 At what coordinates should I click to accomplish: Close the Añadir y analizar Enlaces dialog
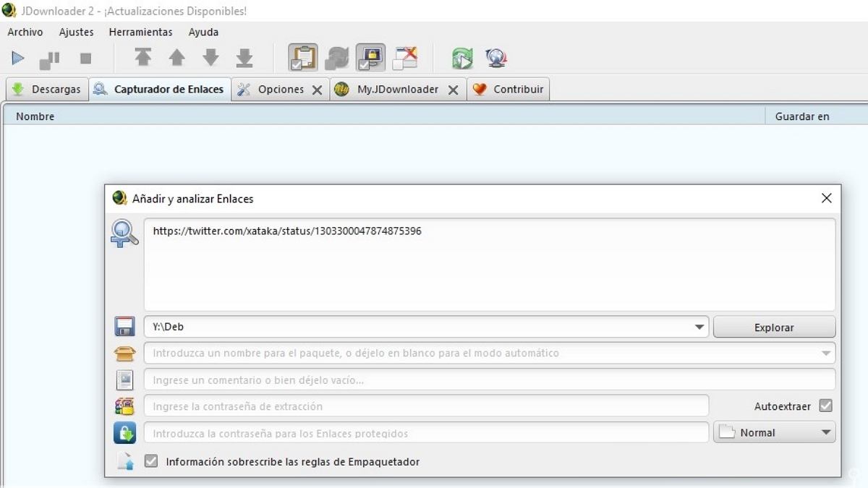click(827, 198)
